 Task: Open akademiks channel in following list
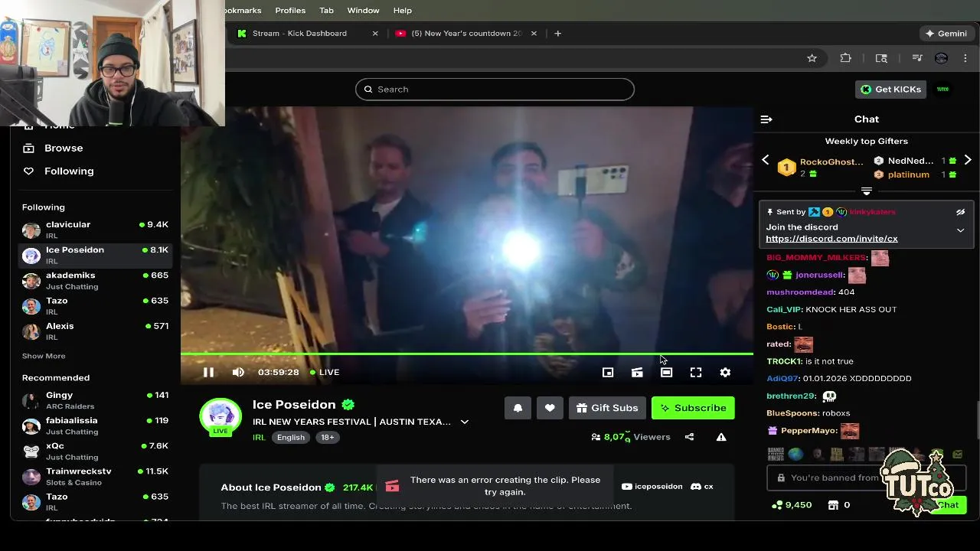[95, 280]
